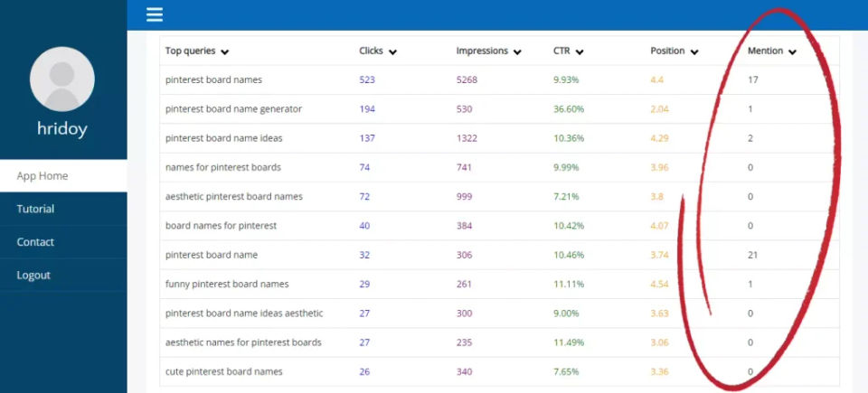Click CTR value 10.42%
This screenshot has height=393, width=868.
(569, 226)
